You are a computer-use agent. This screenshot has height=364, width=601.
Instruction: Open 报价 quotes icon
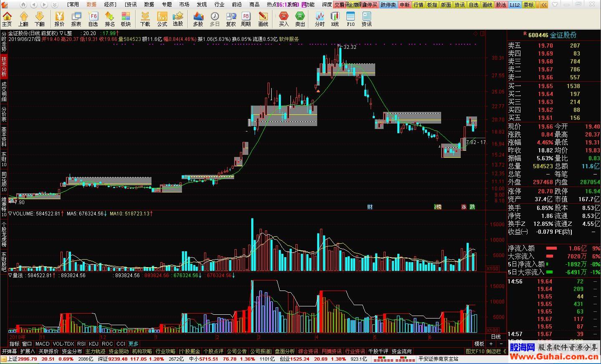click(60, 19)
